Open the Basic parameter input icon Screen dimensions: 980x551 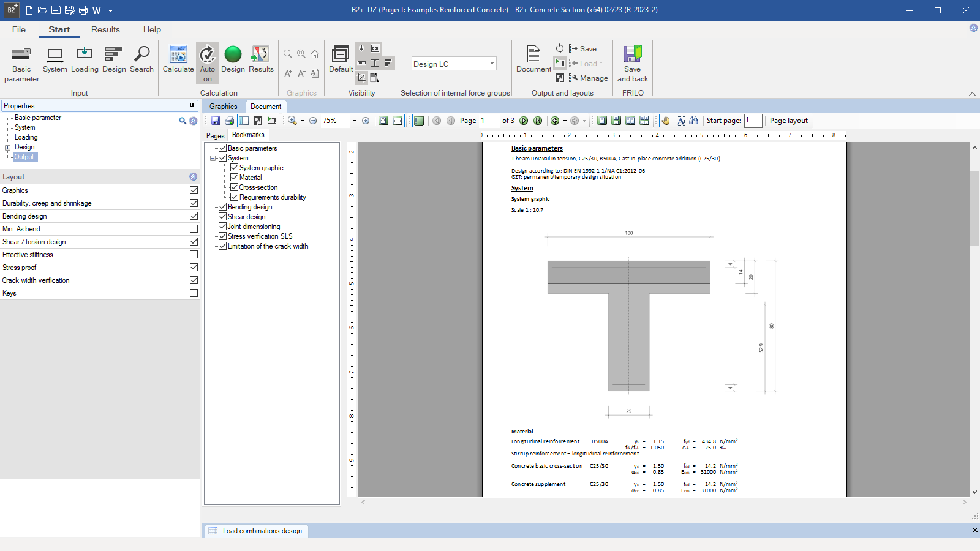click(21, 64)
